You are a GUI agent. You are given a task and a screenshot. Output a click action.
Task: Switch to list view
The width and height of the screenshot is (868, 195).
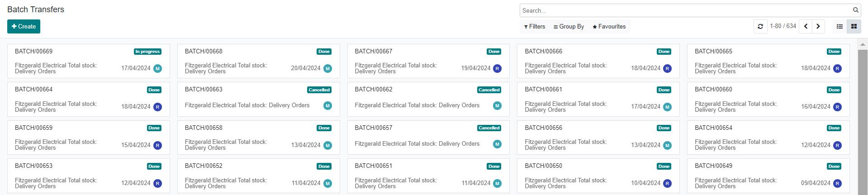click(840, 27)
